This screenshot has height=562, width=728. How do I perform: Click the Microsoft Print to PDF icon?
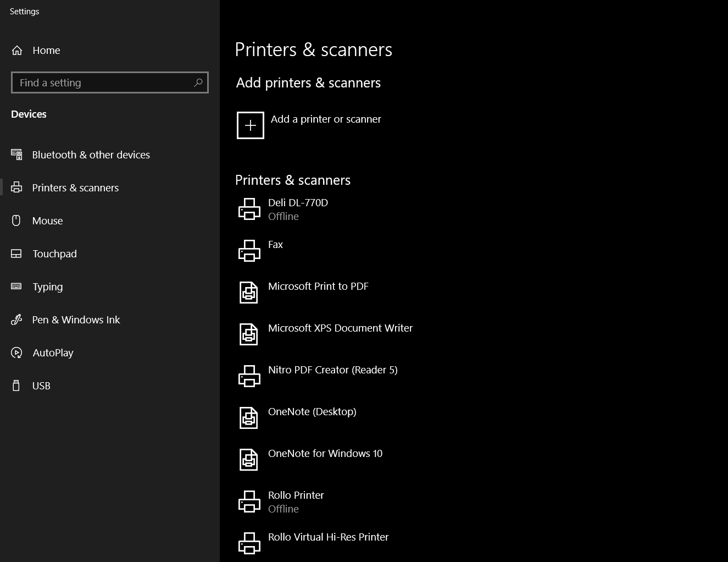(x=249, y=293)
